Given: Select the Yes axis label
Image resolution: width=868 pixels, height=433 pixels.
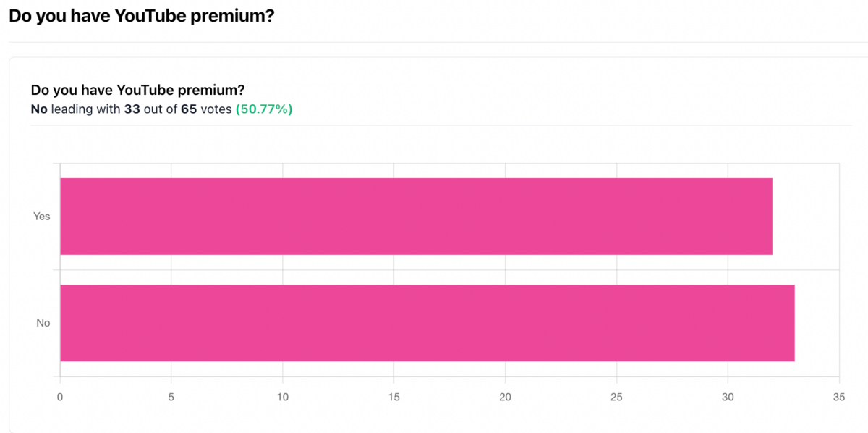Looking at the screenshot, I should (42, 216).
